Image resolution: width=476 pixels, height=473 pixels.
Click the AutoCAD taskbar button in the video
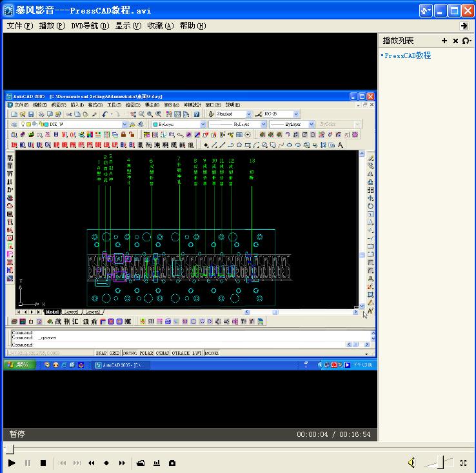coord(121,365)
